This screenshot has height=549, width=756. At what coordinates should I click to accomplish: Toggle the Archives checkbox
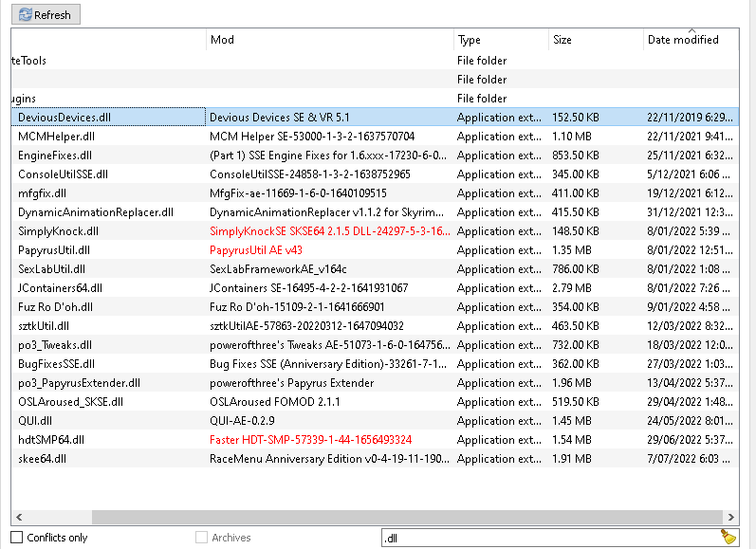pos(201,538)
